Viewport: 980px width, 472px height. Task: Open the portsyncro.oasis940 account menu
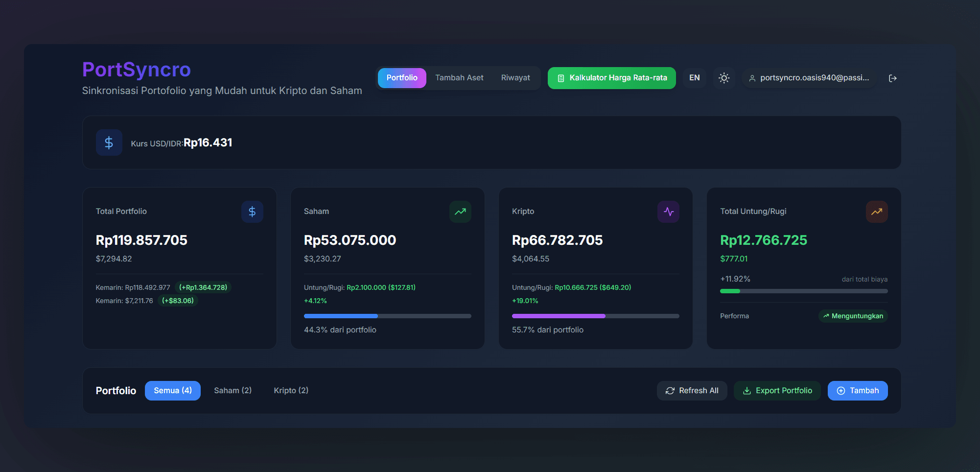(809, 78)
